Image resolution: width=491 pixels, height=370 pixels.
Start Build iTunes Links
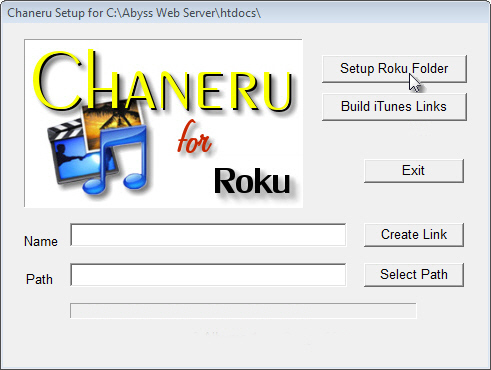(394, 107)
